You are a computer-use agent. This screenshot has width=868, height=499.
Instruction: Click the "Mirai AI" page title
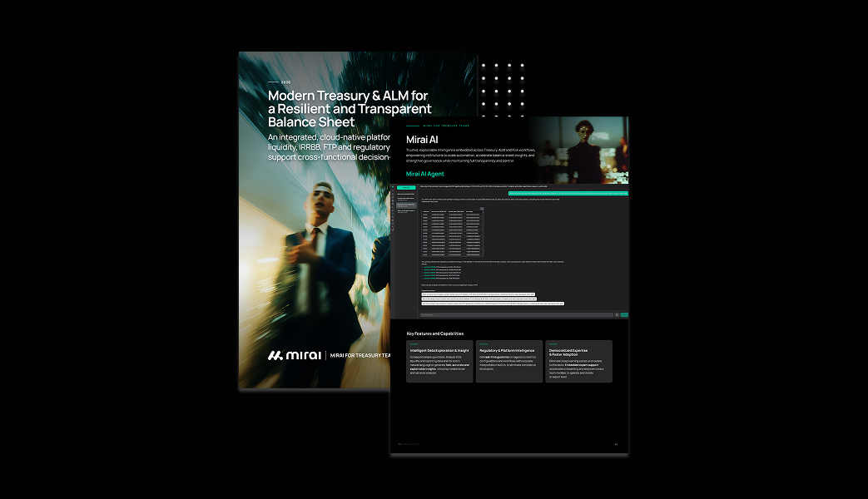coord(422,140)
